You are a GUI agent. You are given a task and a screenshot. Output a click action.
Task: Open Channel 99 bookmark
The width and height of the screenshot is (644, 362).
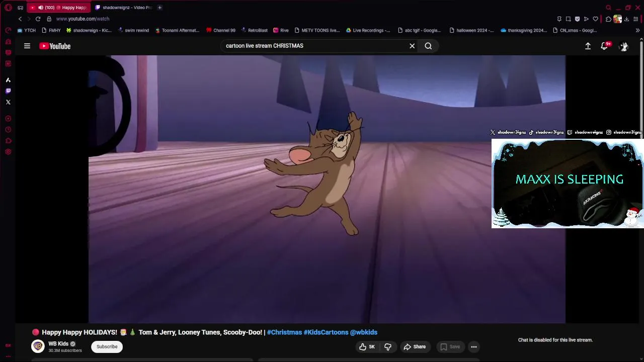[220, 30]
